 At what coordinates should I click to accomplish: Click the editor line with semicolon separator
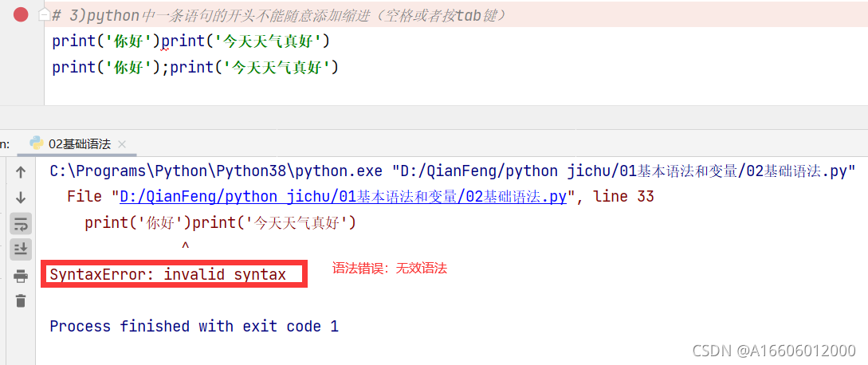click(194, 67)
